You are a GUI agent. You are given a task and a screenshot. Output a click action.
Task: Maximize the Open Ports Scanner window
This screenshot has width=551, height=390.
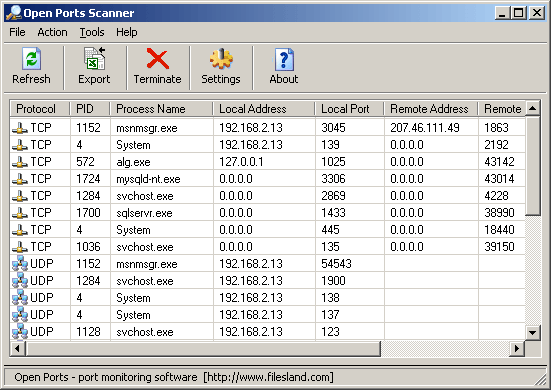[x=519, y=13]
